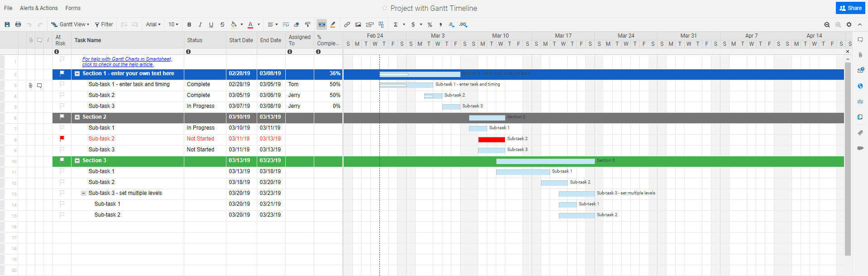Open the Forms menu
The image size is (868, 276).
[73, 8]
